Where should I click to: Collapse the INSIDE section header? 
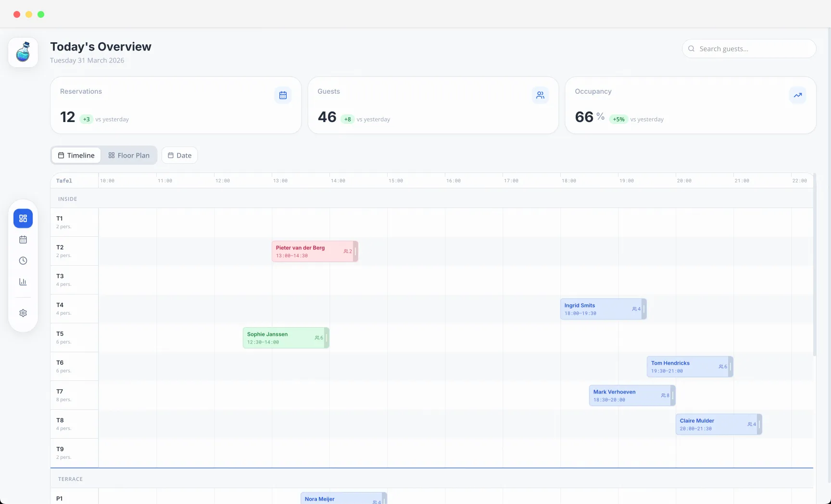(67, 198)
